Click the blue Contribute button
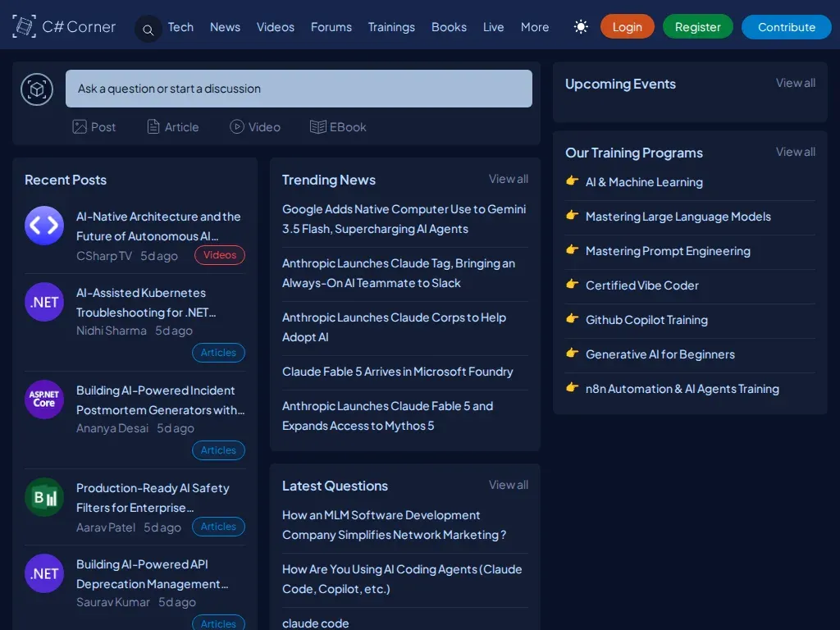Screen dimensions: 840x630 tap(787, 27)
